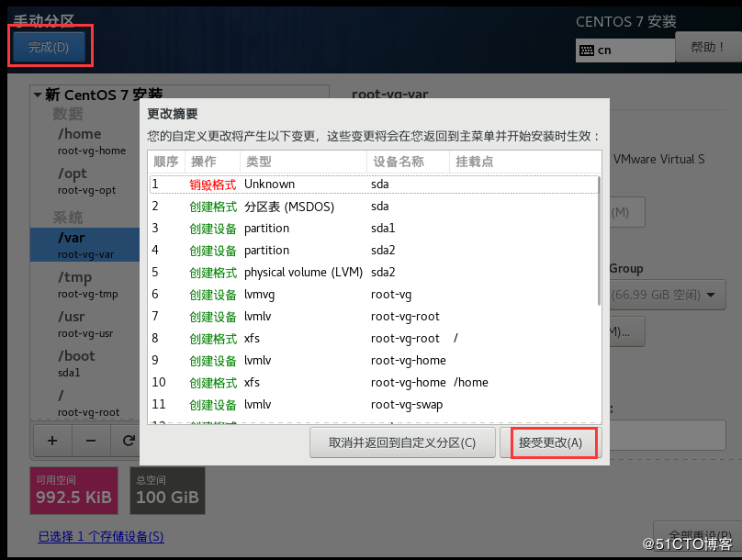Select row 2 创建格式 分区表 (MSDOS)

tap(374, 207)
